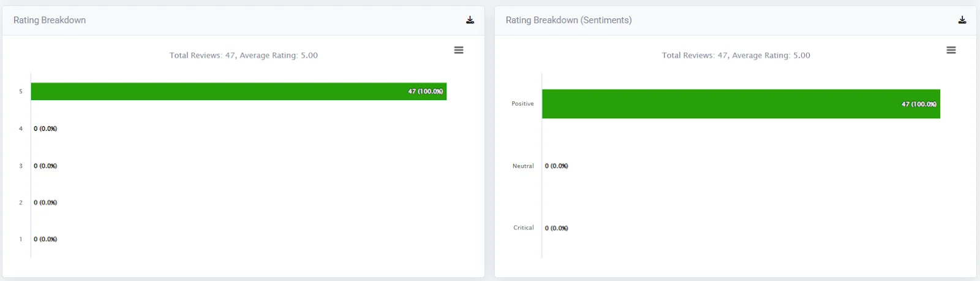980x281 pixels.
Task: Click the 'Rating Breakdown' panel title
Action: coord(50,20)
